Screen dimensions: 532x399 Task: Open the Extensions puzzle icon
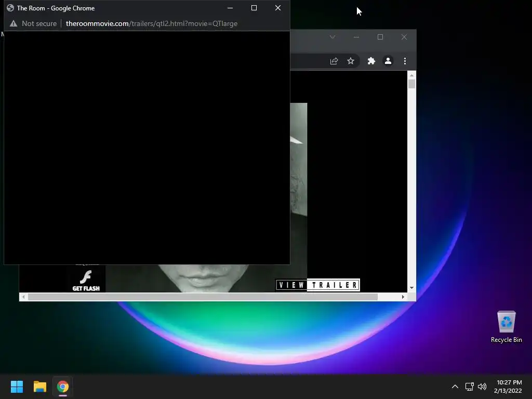[x=371, y=61]
